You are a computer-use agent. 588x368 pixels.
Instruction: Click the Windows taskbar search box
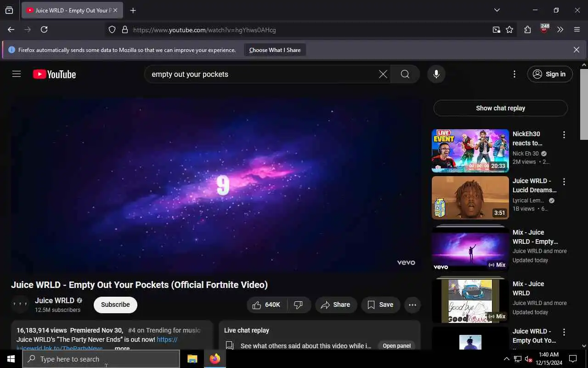click(x=101, y=359)
